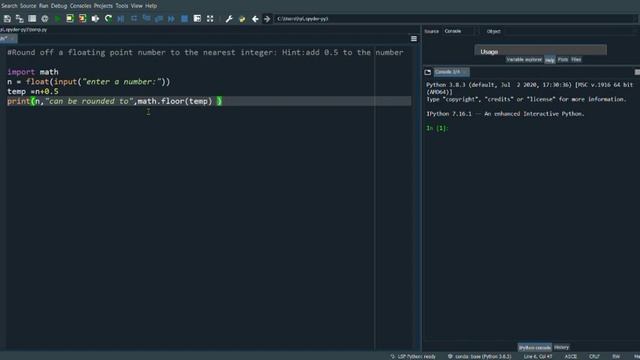Click the Save all files toolbar icon
This screenshot has height=360, width=640.
coord(20,19)
